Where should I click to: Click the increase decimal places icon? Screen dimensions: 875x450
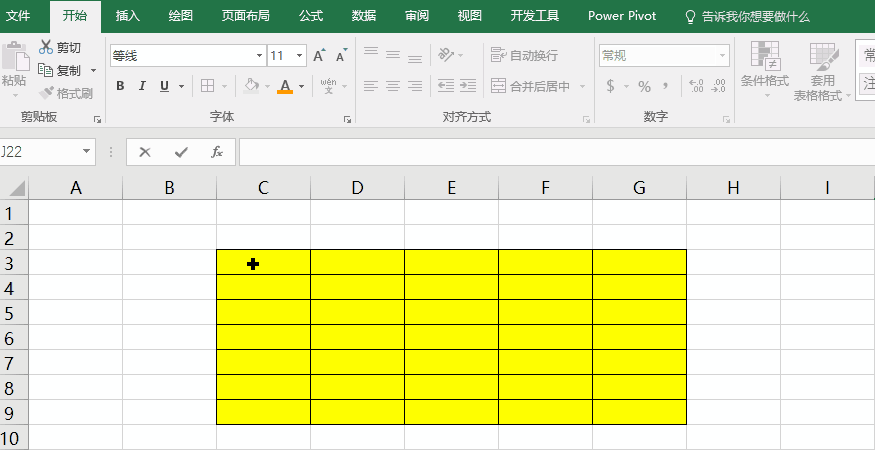click(696, 86)
